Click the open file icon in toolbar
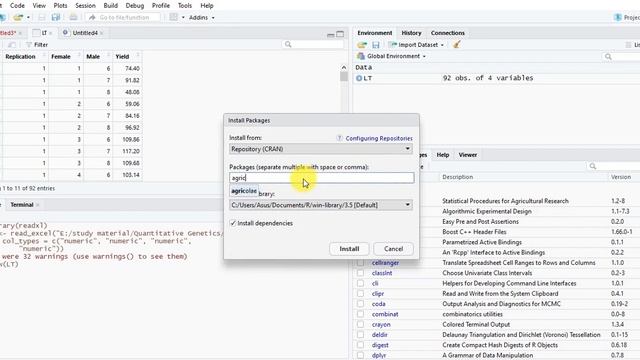Image resolution: width=640 pixels, height=360 pixels. pos(18,18)
